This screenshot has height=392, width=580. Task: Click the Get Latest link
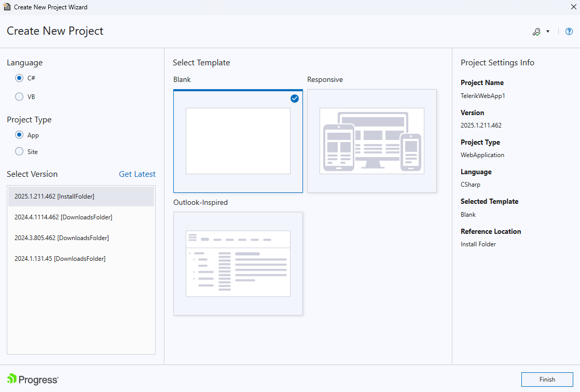[137, 174]
